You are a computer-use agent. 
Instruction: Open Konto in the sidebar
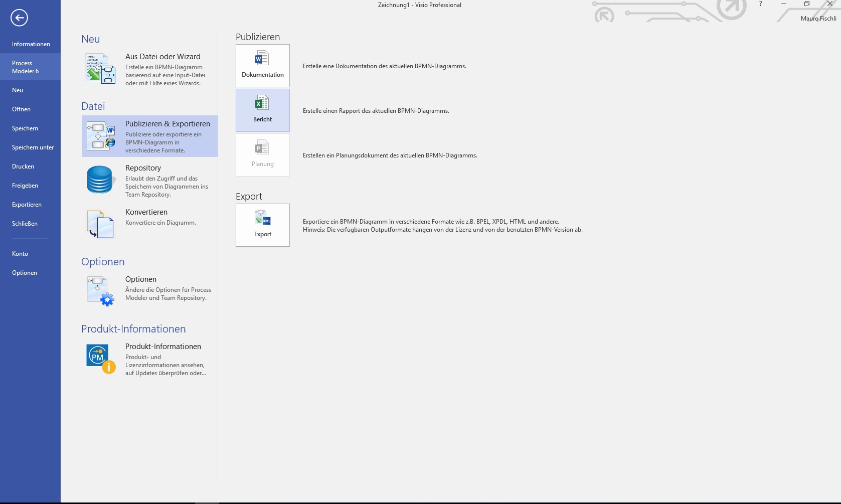30,254
